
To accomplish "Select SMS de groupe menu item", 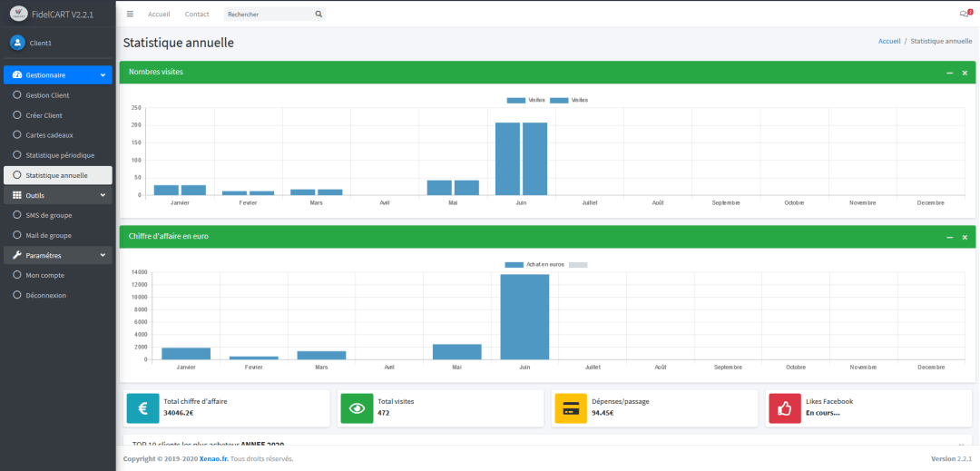I will [49, 215].
